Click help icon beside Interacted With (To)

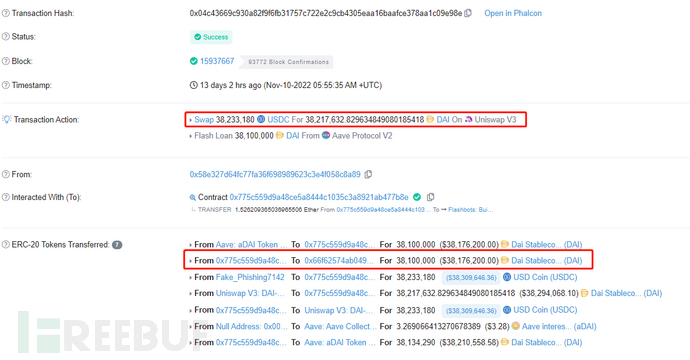coord(6,197)
